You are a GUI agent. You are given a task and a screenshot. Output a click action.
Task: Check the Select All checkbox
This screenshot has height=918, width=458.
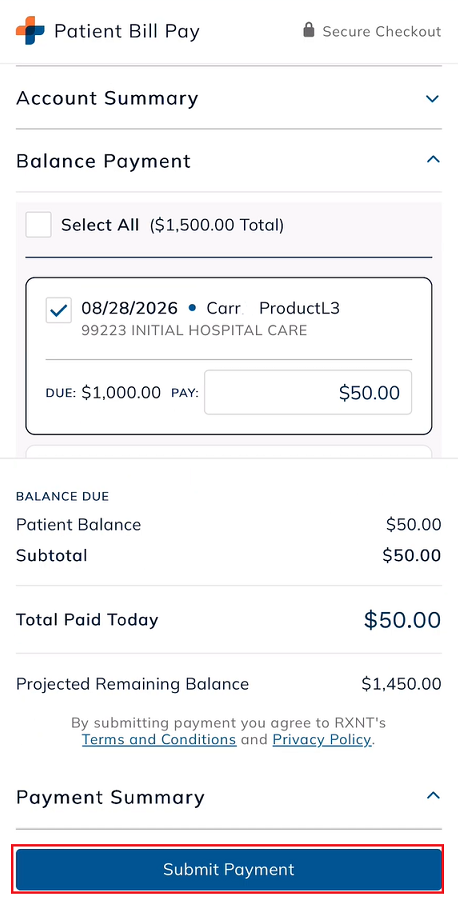(39, 225)
